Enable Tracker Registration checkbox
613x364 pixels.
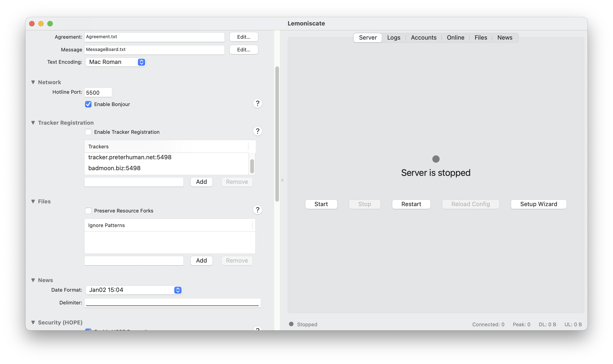(88, 132)
